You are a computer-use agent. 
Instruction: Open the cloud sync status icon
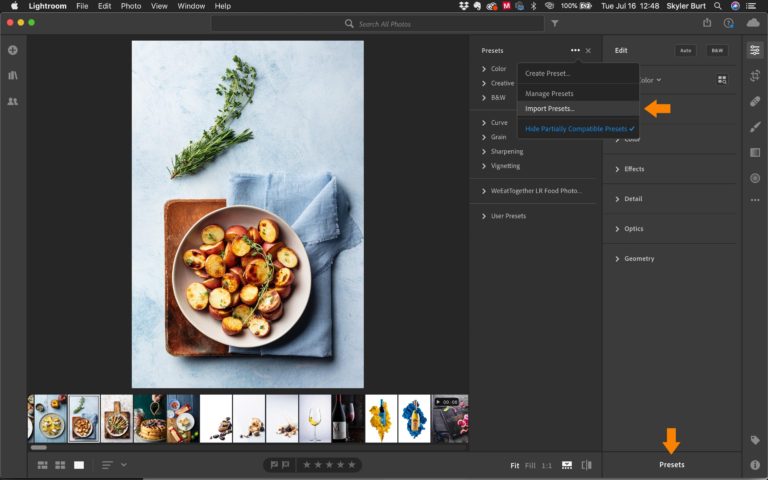pos(753,23)
